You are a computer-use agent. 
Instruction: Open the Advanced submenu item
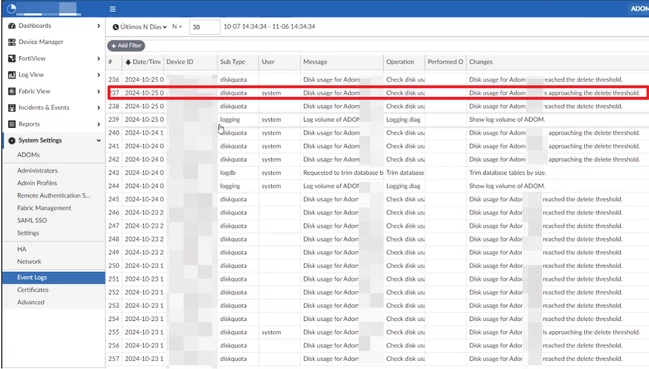click(31, 302)
